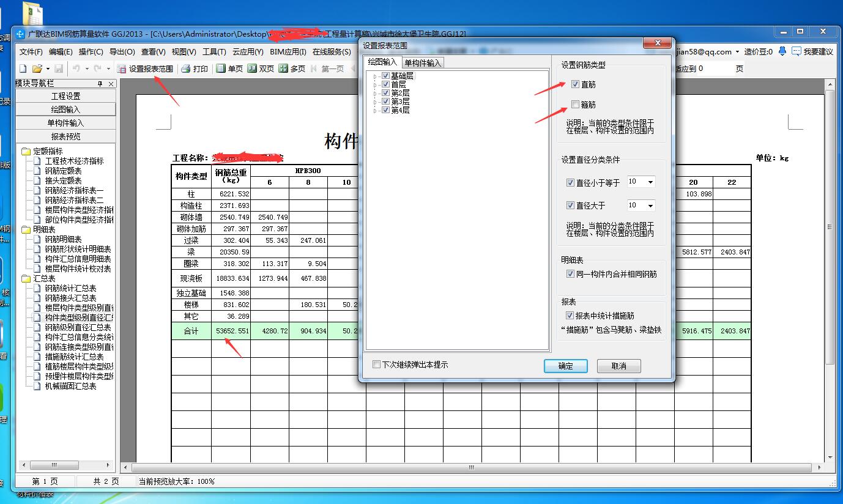This screenshot has height=504, width=843.
Task: Expand 首层 tree node
Action: [374, 84]
